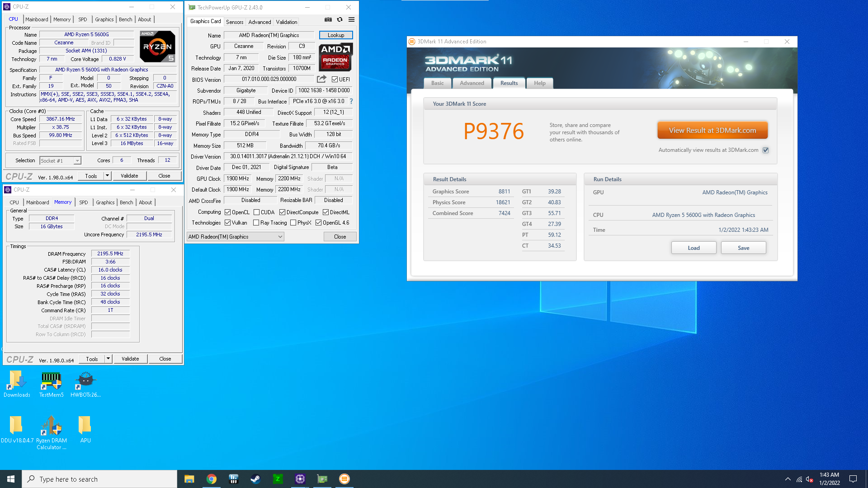
Task: Open the Windows Start menu
Action: 11,479
